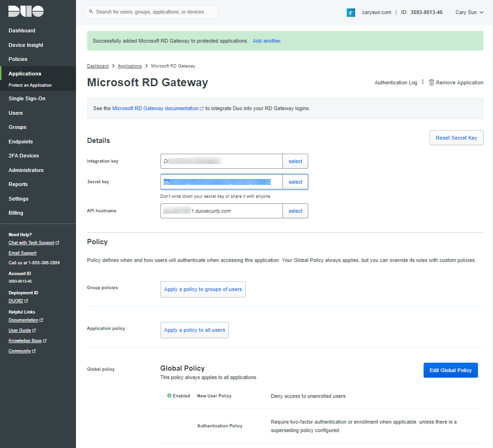Click the phone number 1-855-386-2884
The image size is (493, 448).
coord(44,263)
